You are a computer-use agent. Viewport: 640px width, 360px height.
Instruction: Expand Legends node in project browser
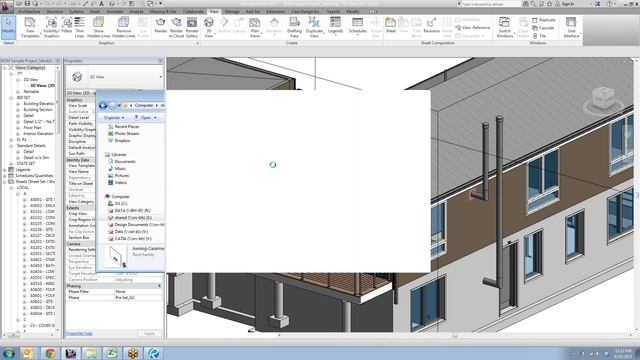tap(4, 169)
